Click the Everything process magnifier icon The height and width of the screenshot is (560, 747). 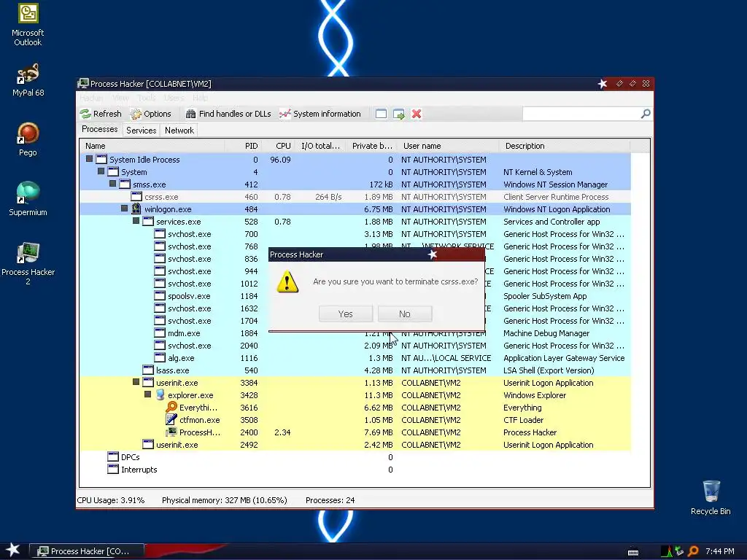point(171,407)
